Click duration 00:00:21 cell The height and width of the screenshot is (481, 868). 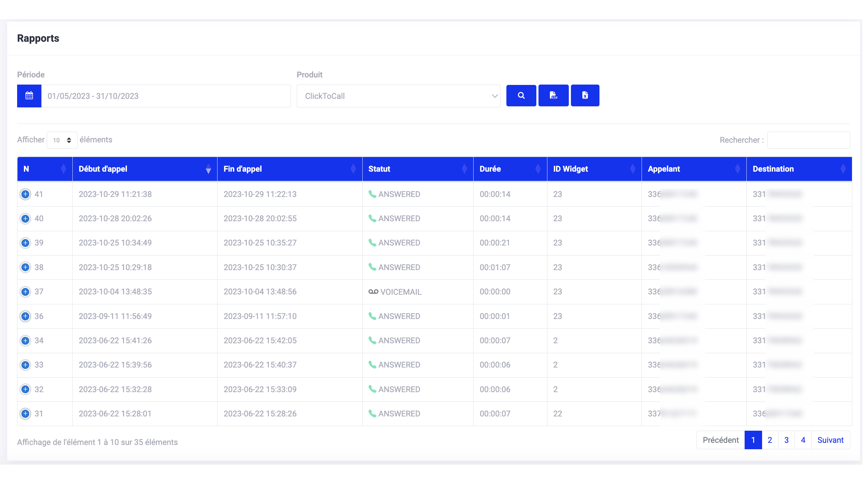[x=495, y=243]
